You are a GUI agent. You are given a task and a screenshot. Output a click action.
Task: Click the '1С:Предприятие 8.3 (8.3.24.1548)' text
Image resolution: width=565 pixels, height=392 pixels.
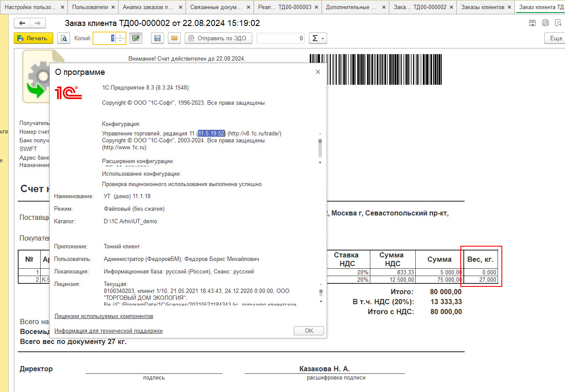click(145, 87)
